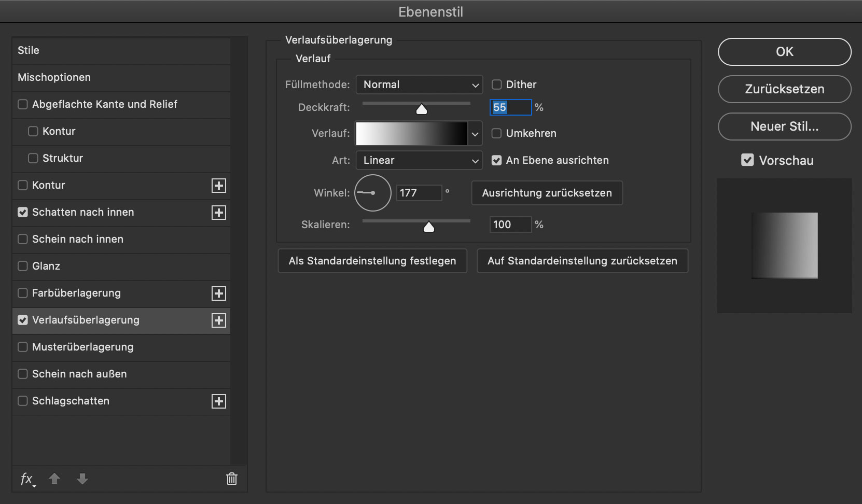Viewport: 862px width, 504px height.
Task: Click the Deckkraft opacity slider handle
Action: pyautogui.click(x=422, y=109)
